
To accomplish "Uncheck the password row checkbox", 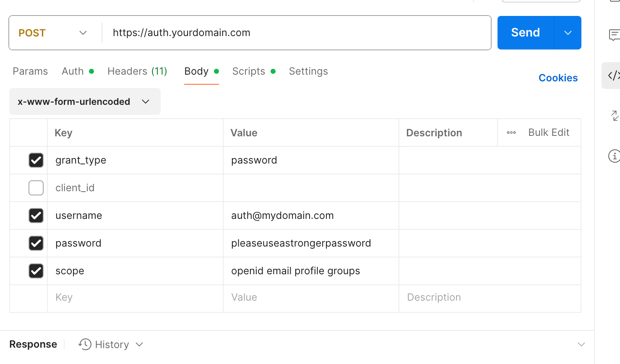I will tap(36, 243).
